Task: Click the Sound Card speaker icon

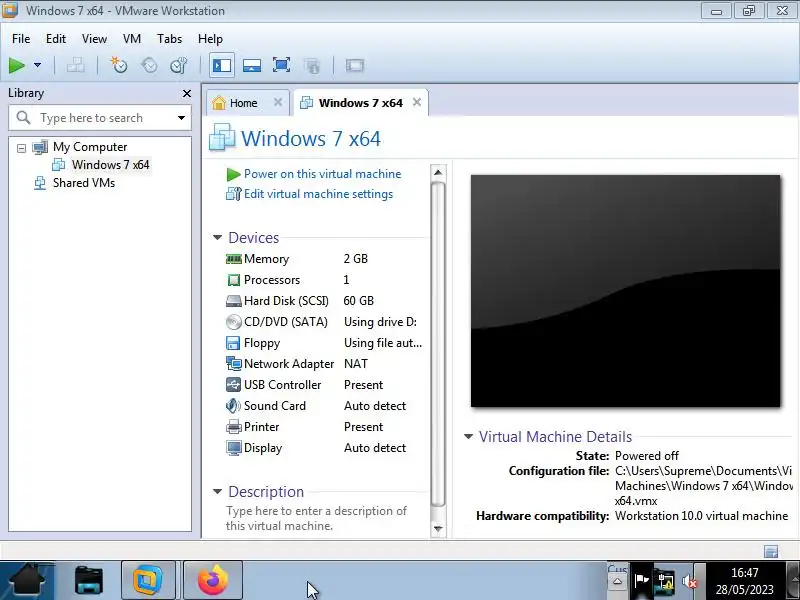Action: click(x=234, y=406)
